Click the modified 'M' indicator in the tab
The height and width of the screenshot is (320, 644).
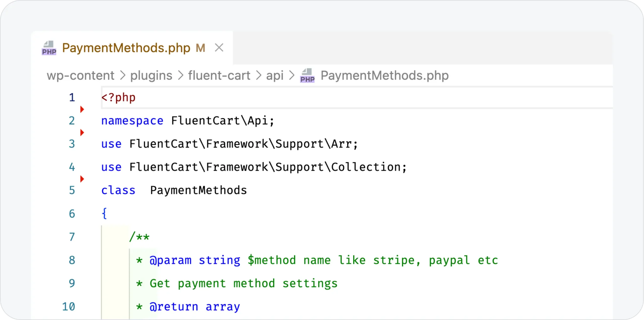[x=200, y=48]
